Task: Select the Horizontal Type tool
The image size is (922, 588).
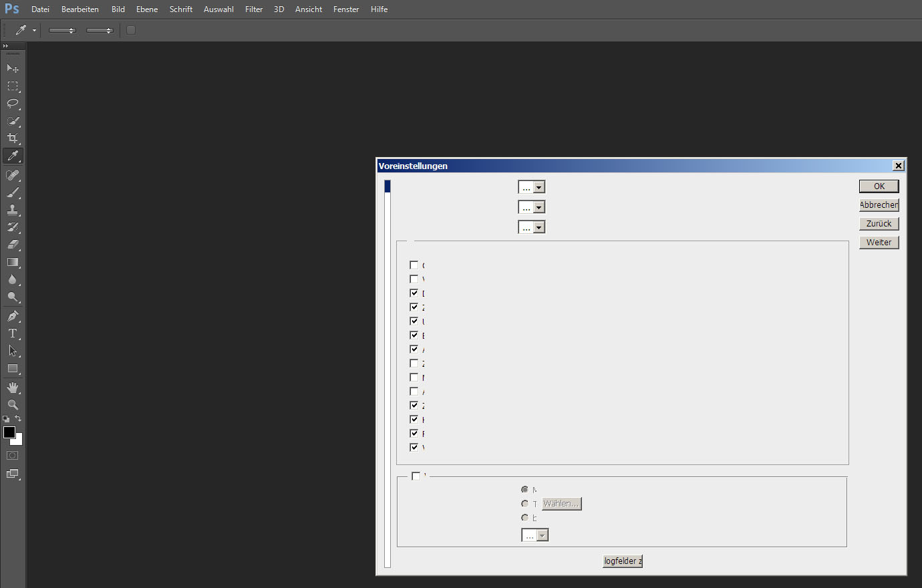Action: point(13,333)
